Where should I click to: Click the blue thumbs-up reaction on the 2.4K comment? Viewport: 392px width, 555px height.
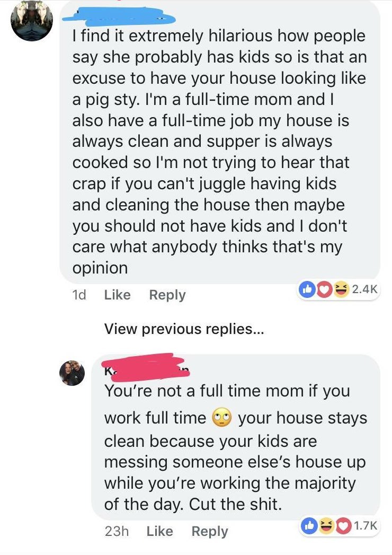[x=307, y=289]
